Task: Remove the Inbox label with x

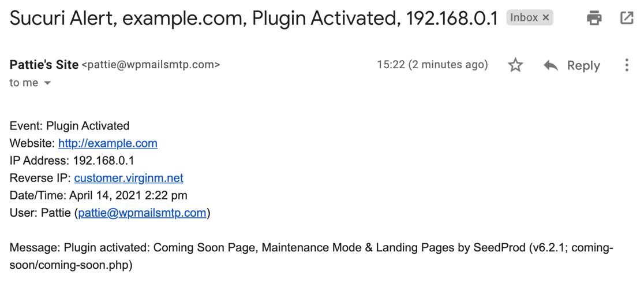Action: (x=545, y=18)
